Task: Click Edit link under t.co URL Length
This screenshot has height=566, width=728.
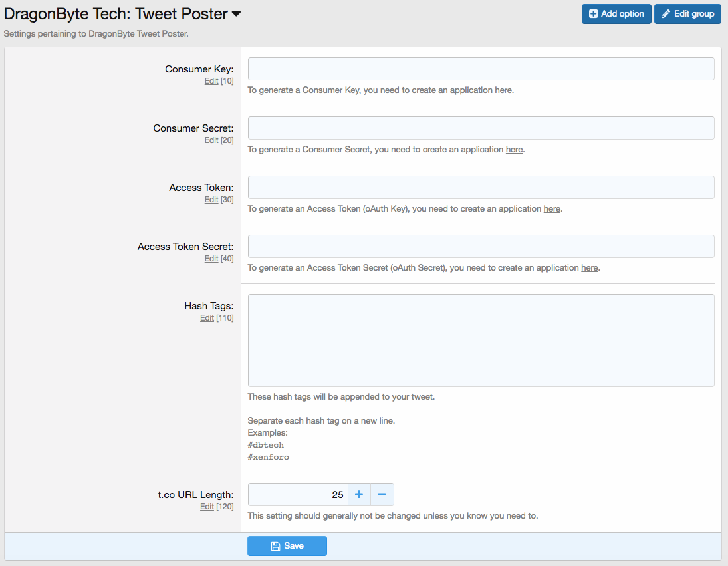Action: tap(207, 507)
